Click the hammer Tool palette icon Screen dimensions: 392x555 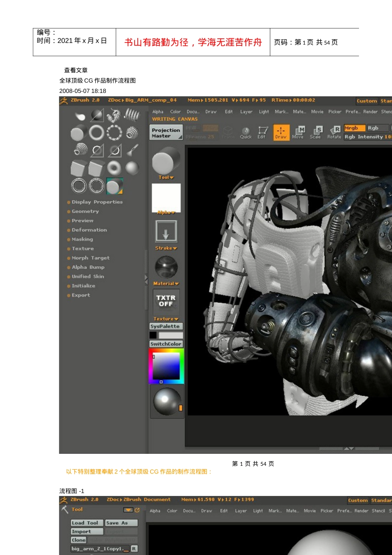(65, 510)
